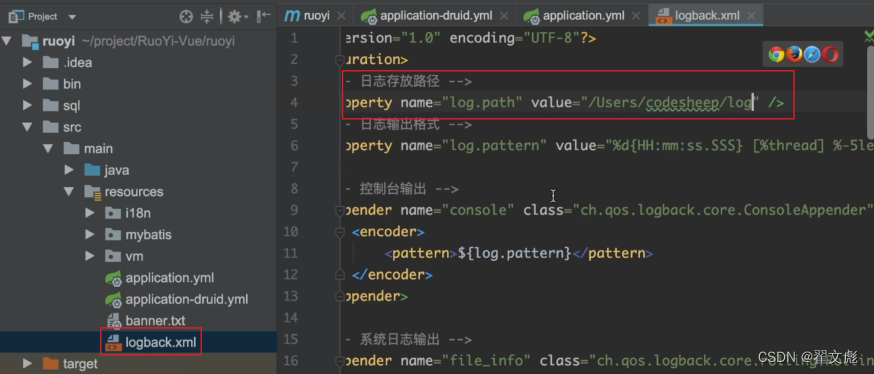874x374 pixels.
Task: Click the ${log.pattern} text on line 11
Action: click(515, 254)
